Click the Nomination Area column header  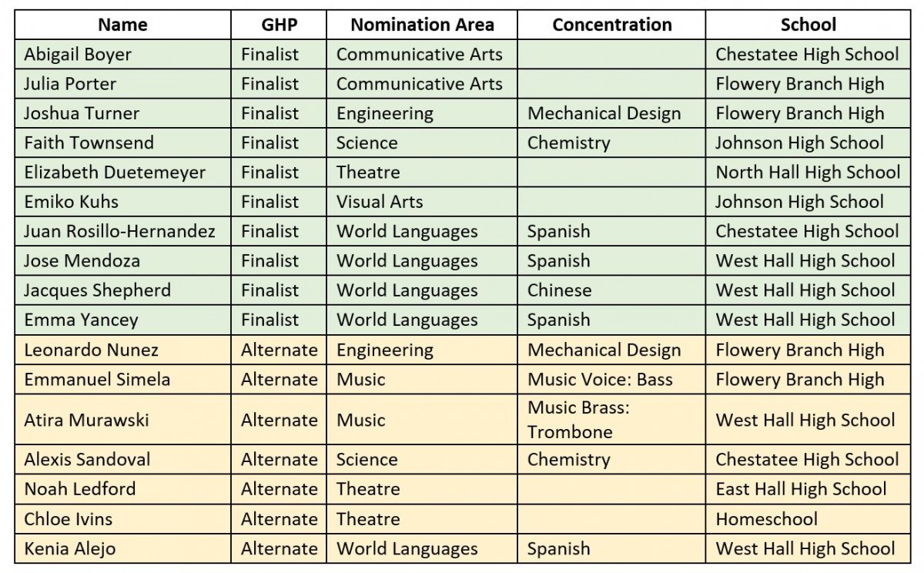(422, 25)
